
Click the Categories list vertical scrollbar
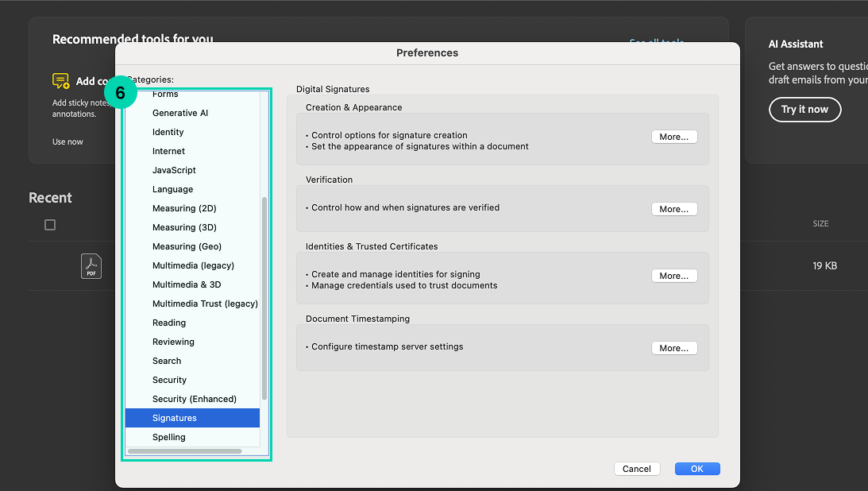coord(264,298)
